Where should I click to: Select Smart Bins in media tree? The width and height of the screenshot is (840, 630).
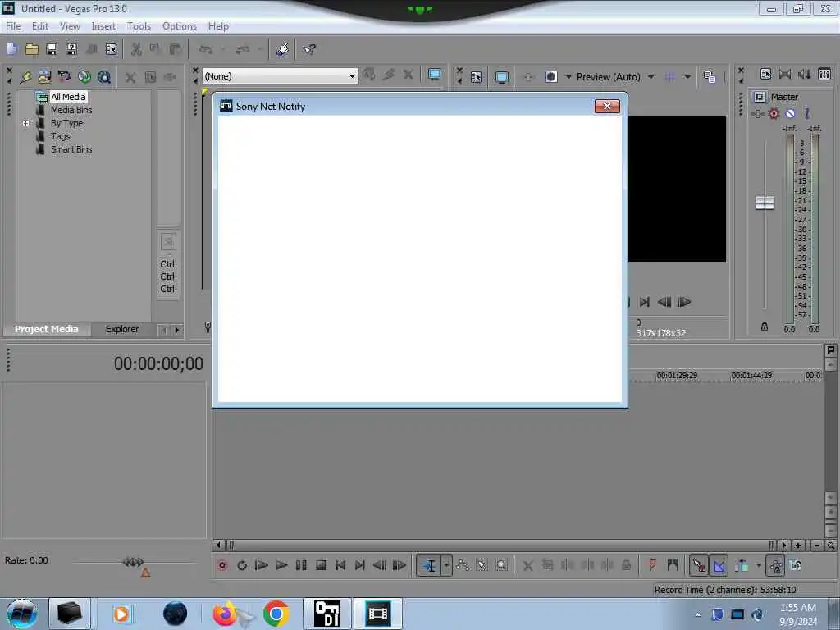71,149
